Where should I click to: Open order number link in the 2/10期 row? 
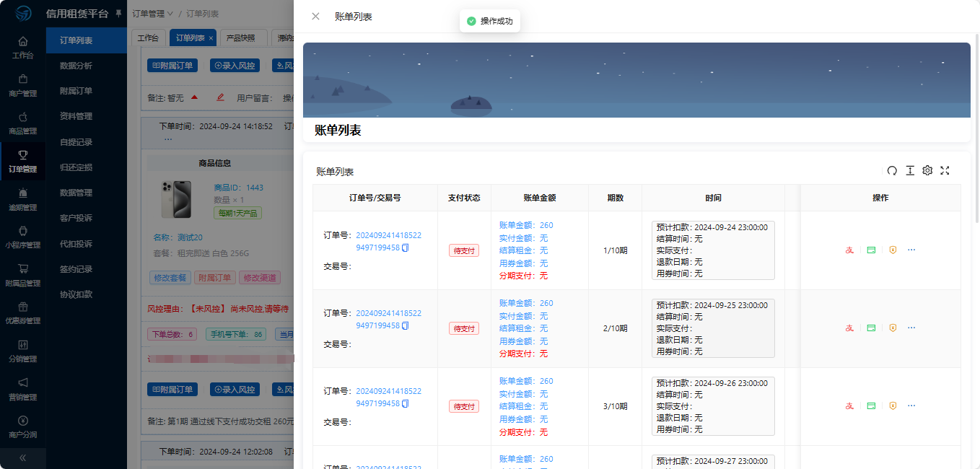[x=388, y=320]
